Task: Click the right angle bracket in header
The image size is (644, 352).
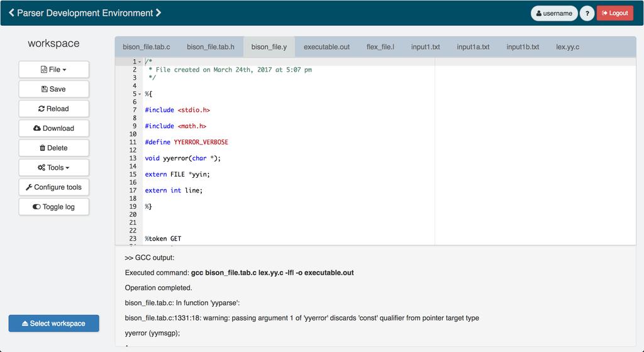Action: click(x=158, y=13)
